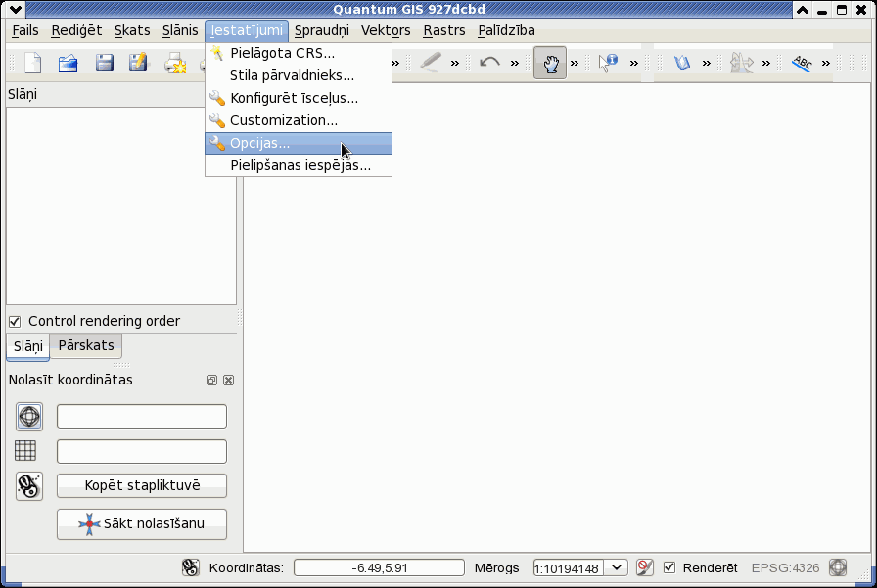
Task: Expand toolbar overflow chevron after the ABC label icon
Action: coord(826,64)
